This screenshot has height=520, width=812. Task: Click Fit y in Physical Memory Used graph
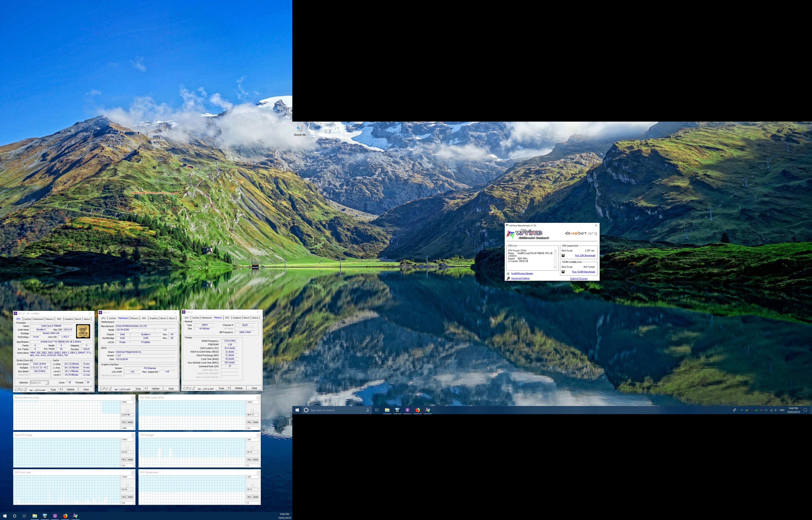tap(124, 422)
